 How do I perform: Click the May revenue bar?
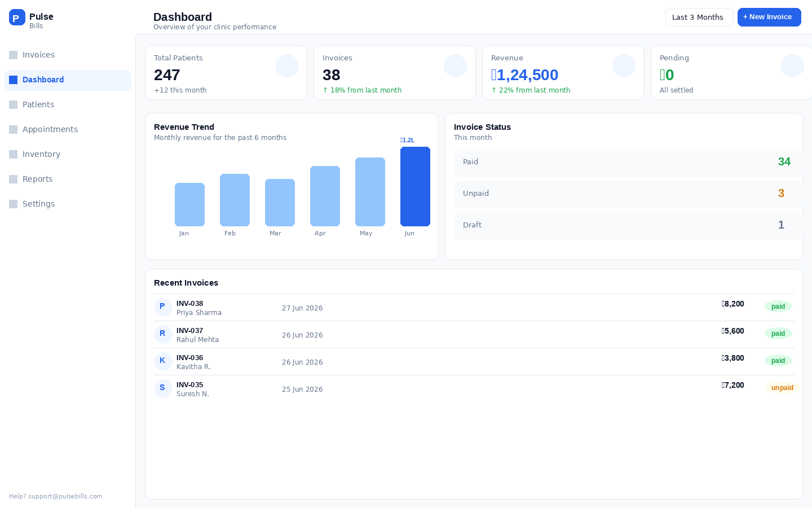[370, 192]
